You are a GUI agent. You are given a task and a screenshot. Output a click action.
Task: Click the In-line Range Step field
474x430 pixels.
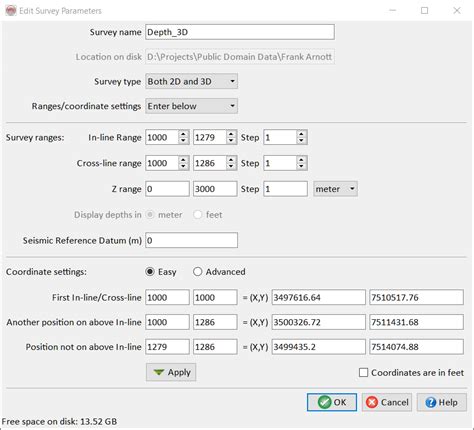tap(280, 137)
